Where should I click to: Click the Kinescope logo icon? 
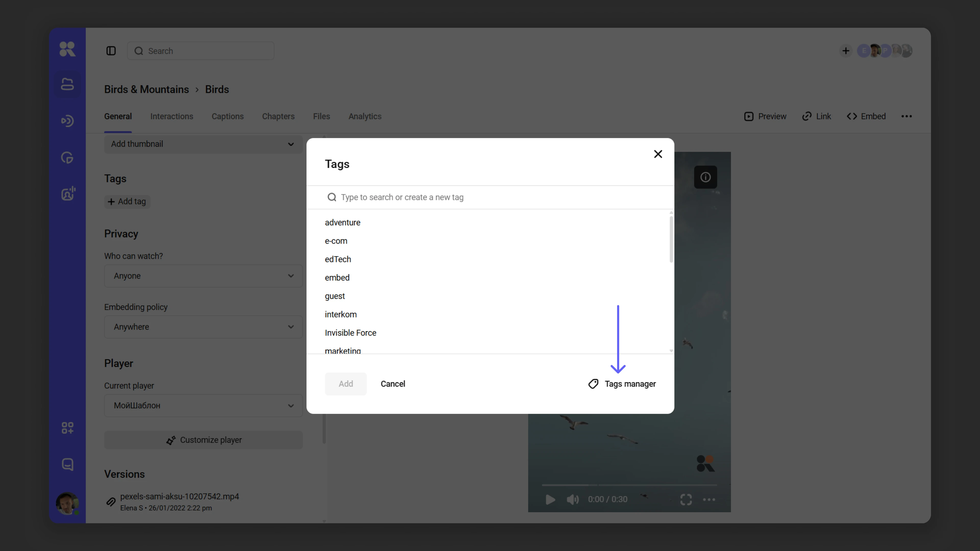(x=67, y=49)
